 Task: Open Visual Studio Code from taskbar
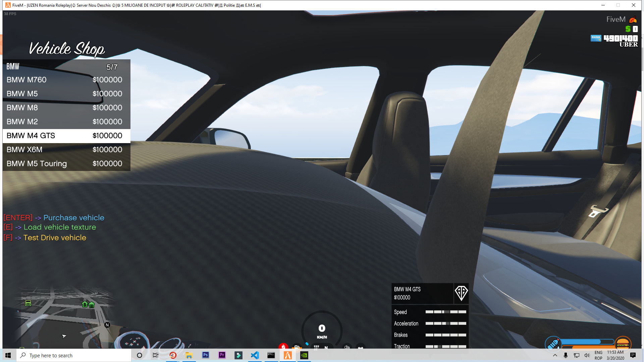(255, 355)
